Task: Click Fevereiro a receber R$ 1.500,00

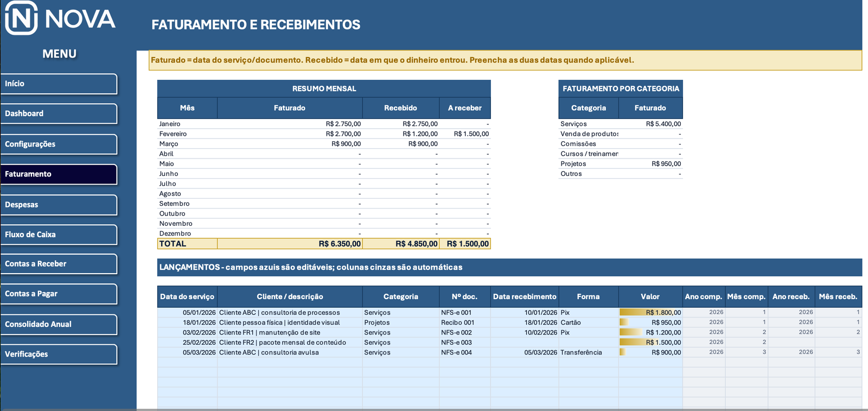Action: [465, 134]
